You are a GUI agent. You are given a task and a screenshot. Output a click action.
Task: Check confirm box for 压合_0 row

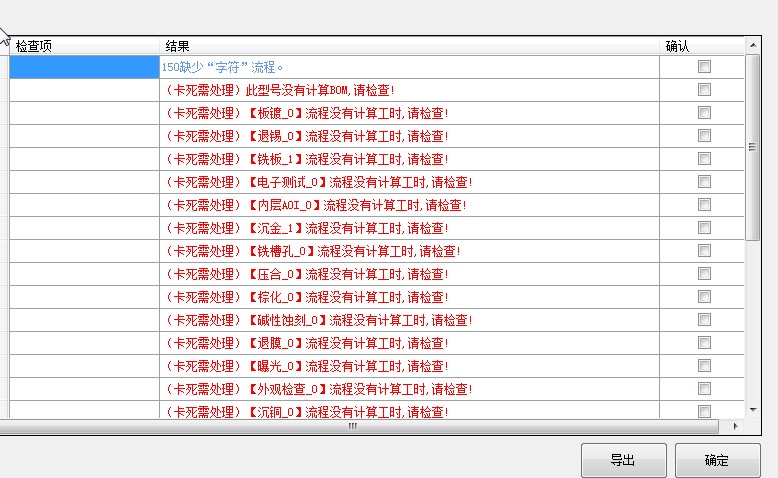click(x=704, y=273)
